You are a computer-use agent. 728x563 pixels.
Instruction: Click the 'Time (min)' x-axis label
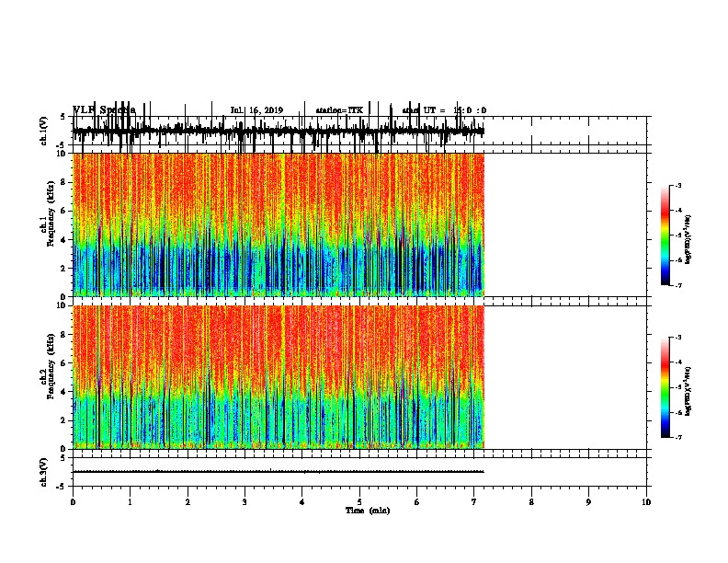tap(368, 511)
